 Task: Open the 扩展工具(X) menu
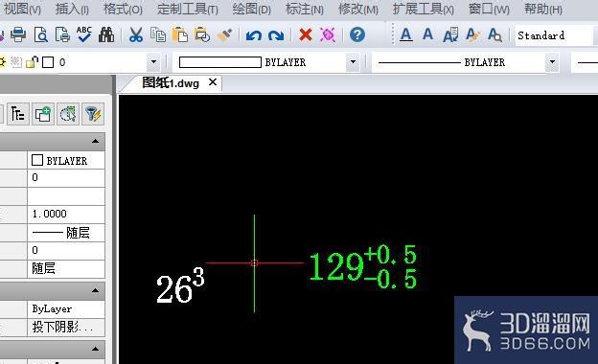[424, 9]
